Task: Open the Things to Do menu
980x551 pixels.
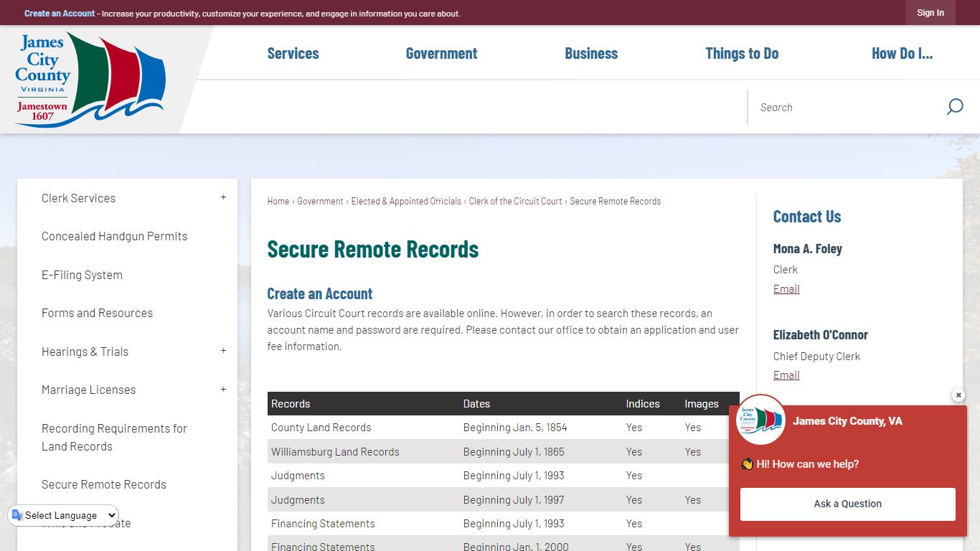Action: [742, 53]
